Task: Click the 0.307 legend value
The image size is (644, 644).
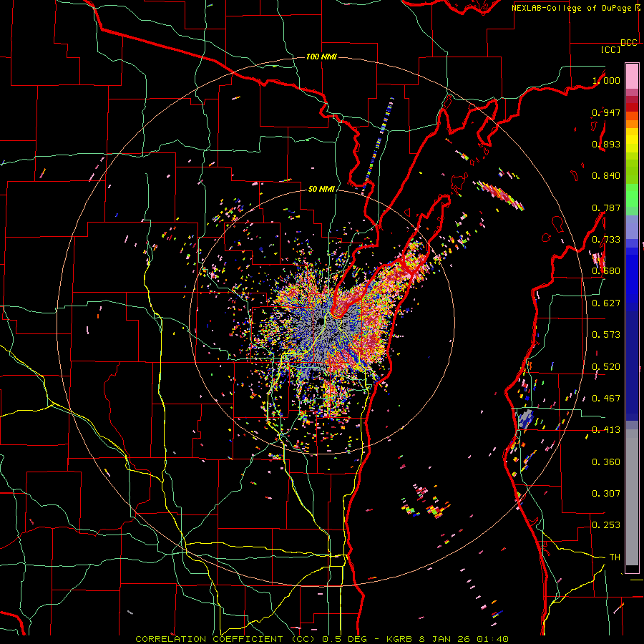Action: (x=606, y=494)
